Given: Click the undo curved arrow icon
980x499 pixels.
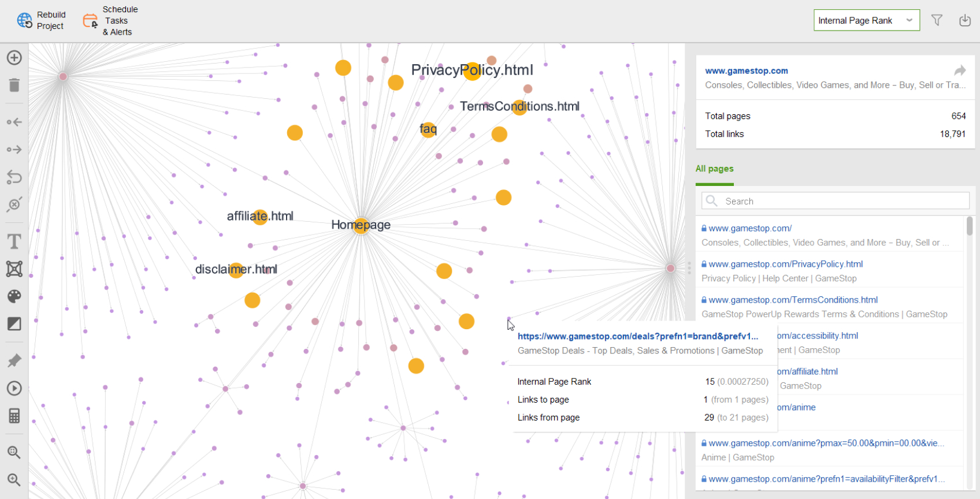Looking at the screenshot, I should (x=14, y=177).
